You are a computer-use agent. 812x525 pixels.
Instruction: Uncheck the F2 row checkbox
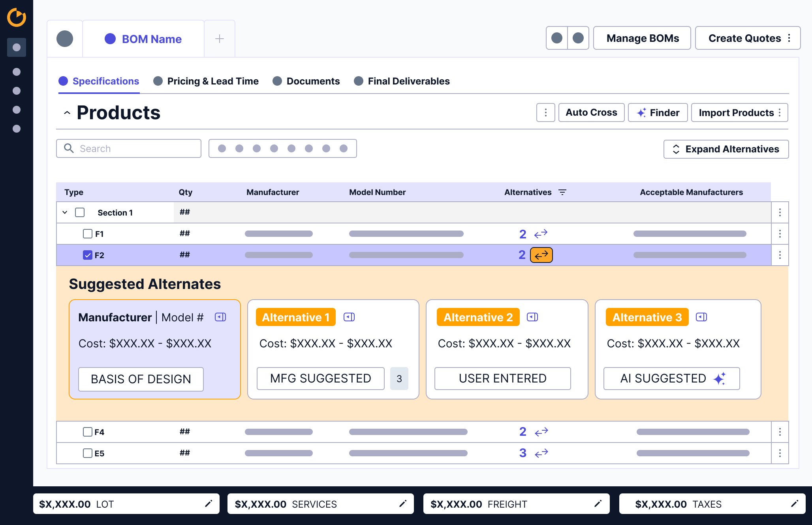88,255
